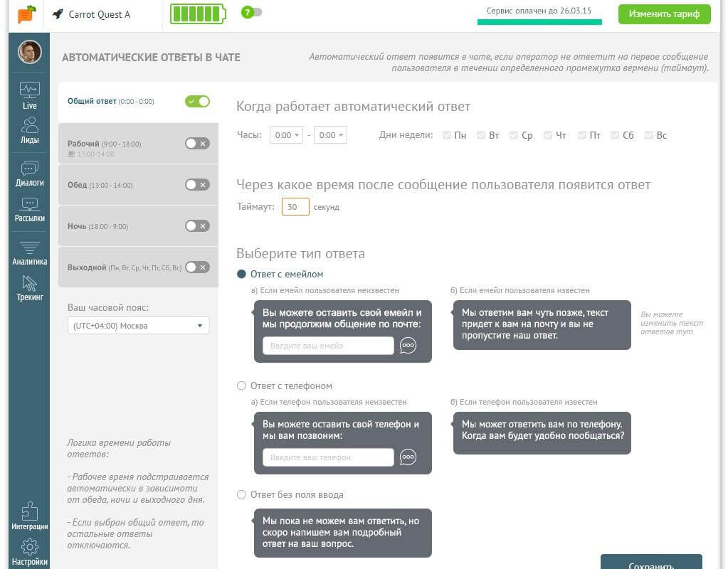The width and height of the screenshot is (728, 569).
Task: Click the user avatar photo
Action: pyautogui.click(x=29, y=51)
